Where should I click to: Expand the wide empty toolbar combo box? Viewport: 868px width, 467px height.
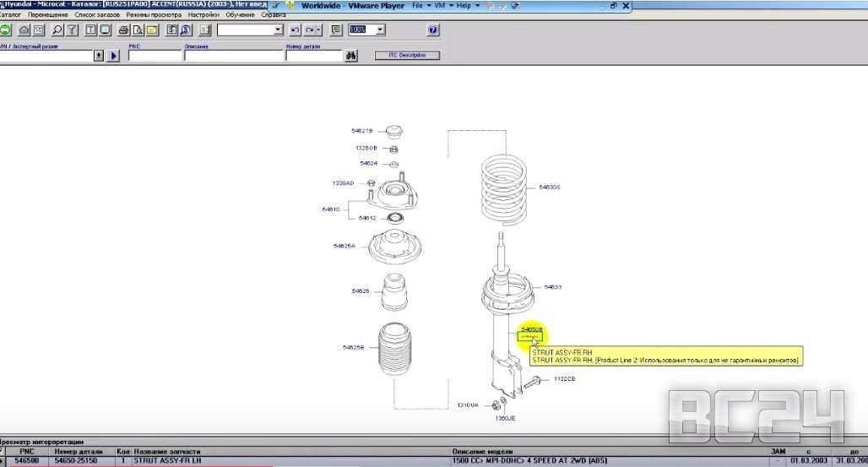coord(277,30)
